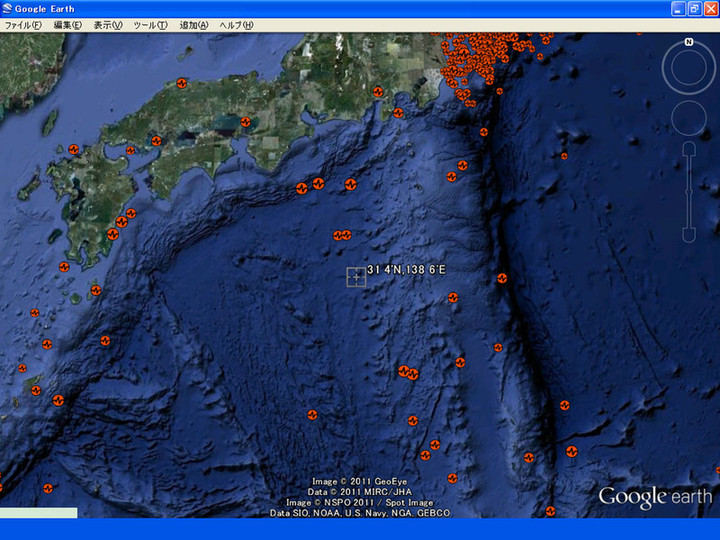Screen dimensions: 720x540
Task: Open the ファイル(F) menu
Action: click(x=23, y=25)
